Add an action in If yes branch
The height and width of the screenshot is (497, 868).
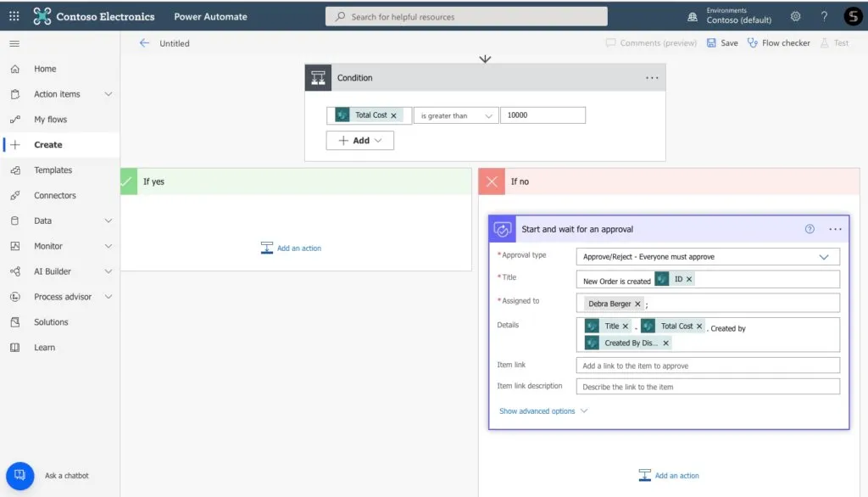pyautogui.click(x=292, y=248)
